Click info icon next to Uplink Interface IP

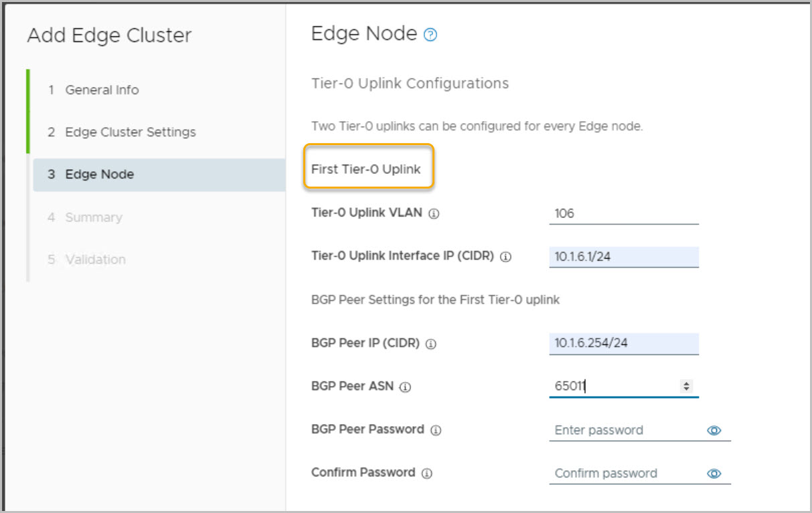point(506,257)
